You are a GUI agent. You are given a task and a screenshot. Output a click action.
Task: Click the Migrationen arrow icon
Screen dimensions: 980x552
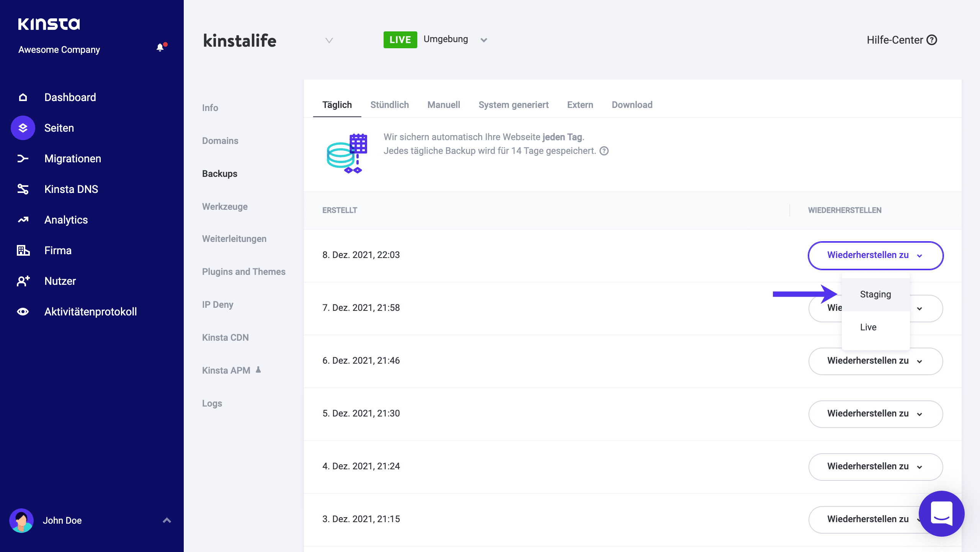23,158
